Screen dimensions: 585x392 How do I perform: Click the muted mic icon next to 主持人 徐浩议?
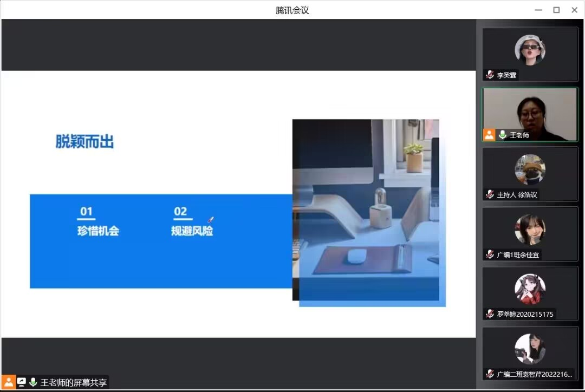click(490, 194)
